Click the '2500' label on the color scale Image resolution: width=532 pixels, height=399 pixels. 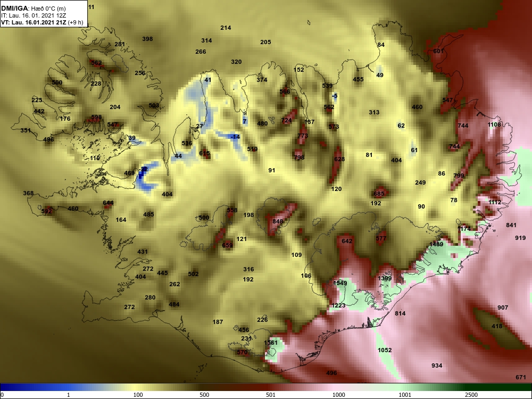471,395
